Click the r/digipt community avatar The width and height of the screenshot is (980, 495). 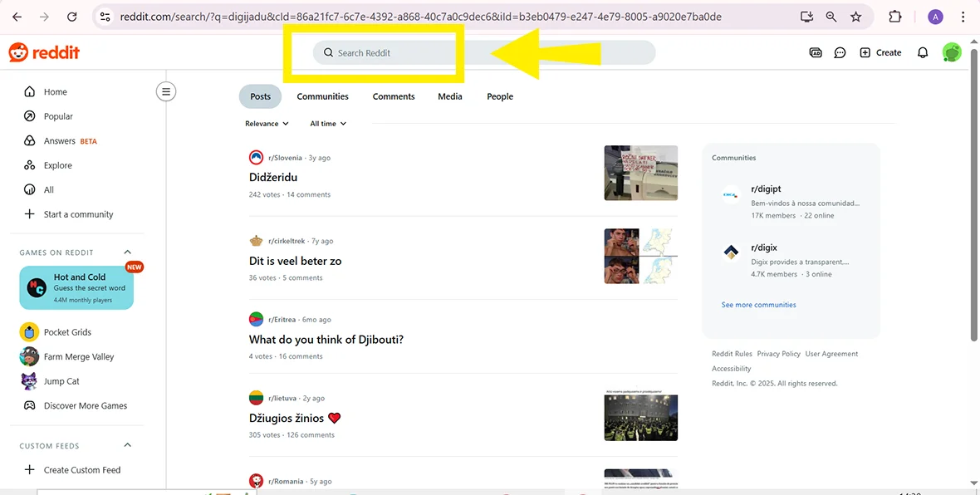pyautogui.click(x=730, y=196)
